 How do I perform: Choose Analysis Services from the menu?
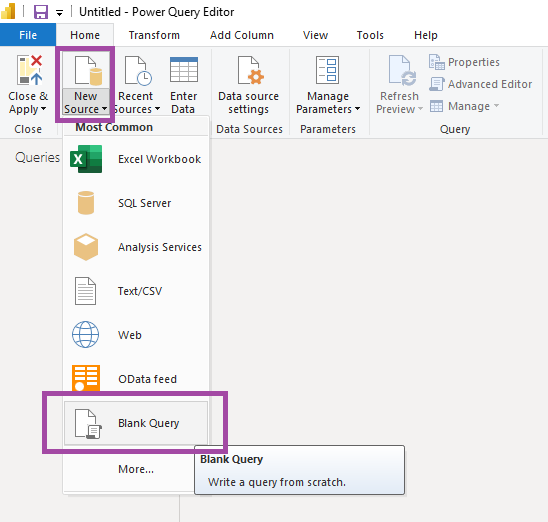coord(136,247)
